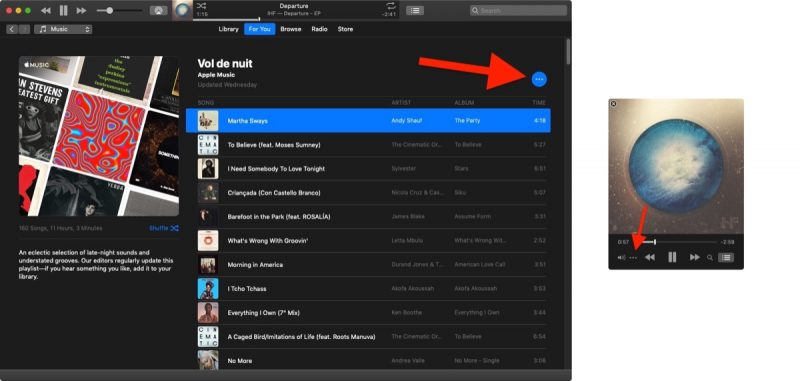The width and height of the screenshot is (800, 381).
Task: Sort by the ARTIST column header
Action: pyautogui.click(x=401, y=103)
